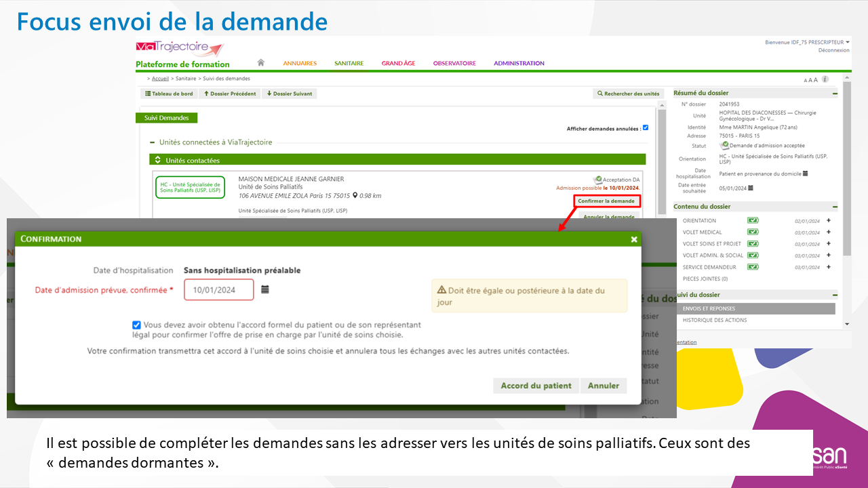Click the ViaTrajectoire logo
This screenshot has width=868, height=488.
tap(180, 48)
